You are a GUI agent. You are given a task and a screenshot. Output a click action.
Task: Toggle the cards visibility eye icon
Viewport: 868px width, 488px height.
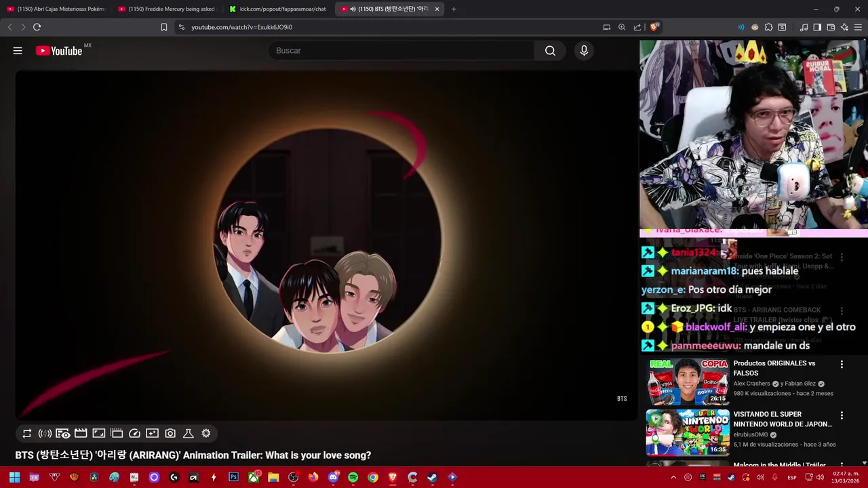click(x=63, y=434)
